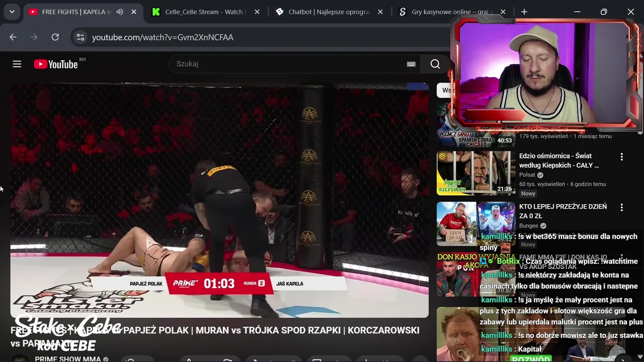Pause the fight video in the player
Image resolution: width=644 pixels, height=362 pixels.
[x=219, y=201]
